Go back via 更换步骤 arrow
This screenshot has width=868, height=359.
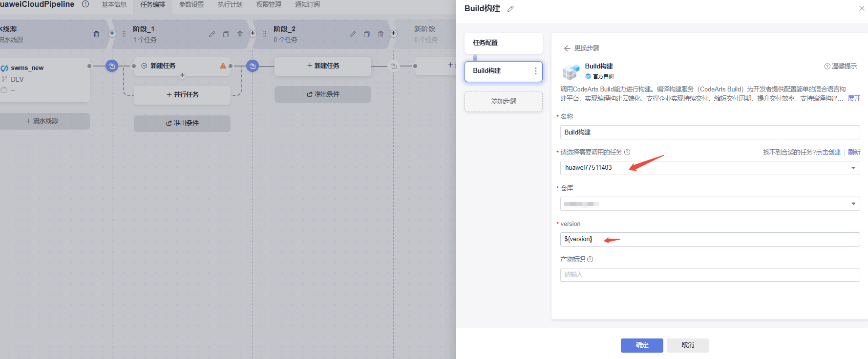pyautogui.click(x=567, y=48)
